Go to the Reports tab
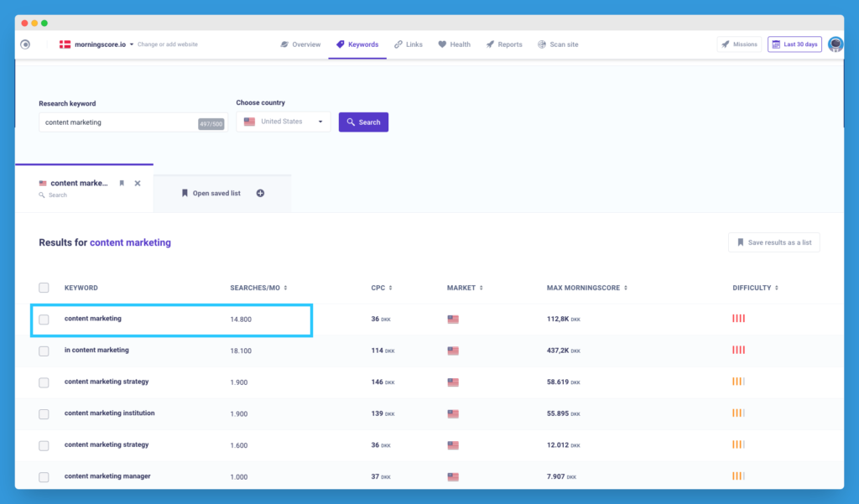 tap(503, 44)
